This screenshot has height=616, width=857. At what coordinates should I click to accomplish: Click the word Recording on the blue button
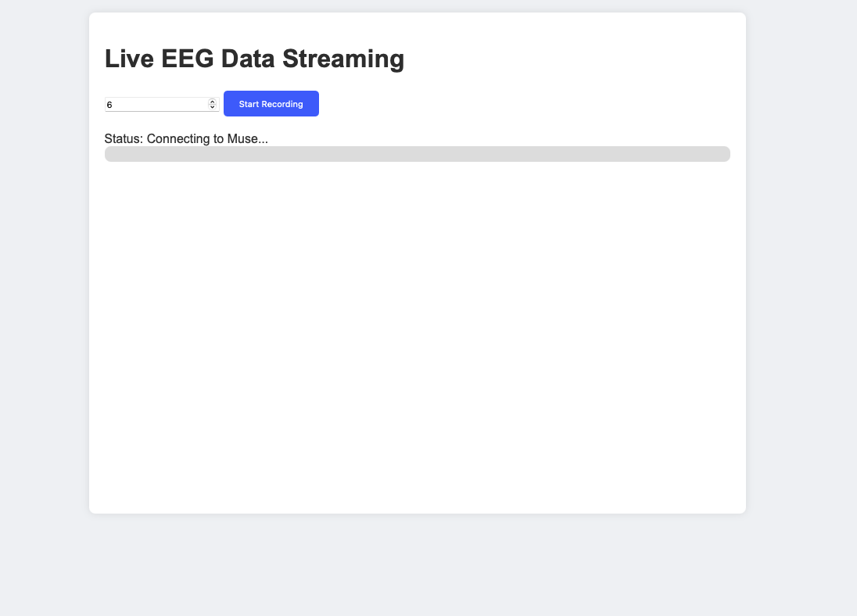click(x=282, y=104)
